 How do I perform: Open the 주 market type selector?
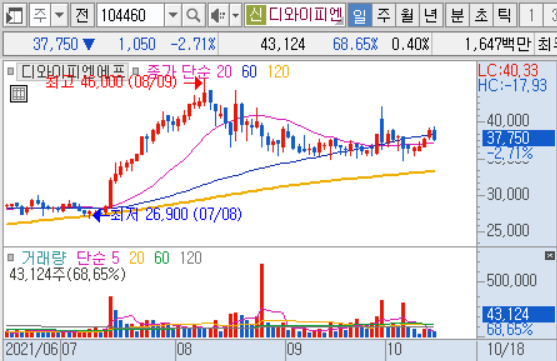(40, 15)
